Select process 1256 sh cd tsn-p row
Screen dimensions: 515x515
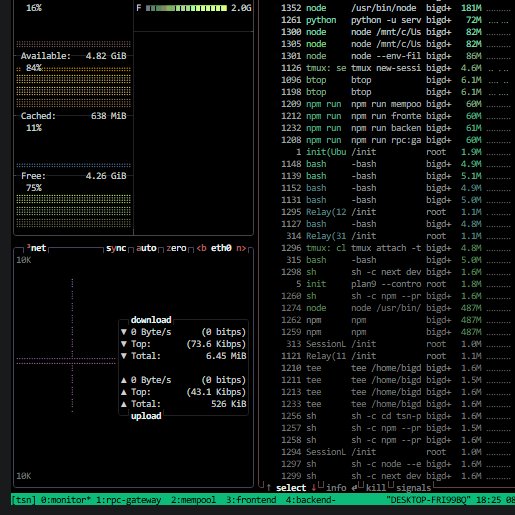tap(395, 416)
